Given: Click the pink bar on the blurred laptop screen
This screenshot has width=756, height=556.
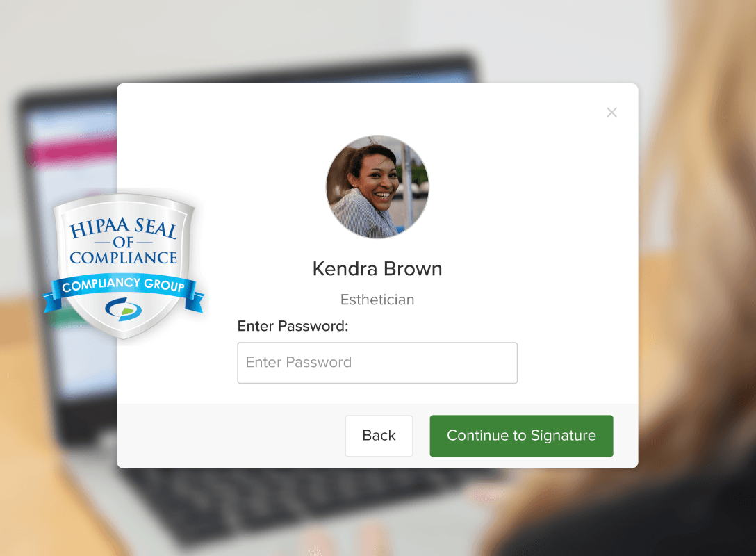Looking at the screenshot, I should (x=72, y=152).
